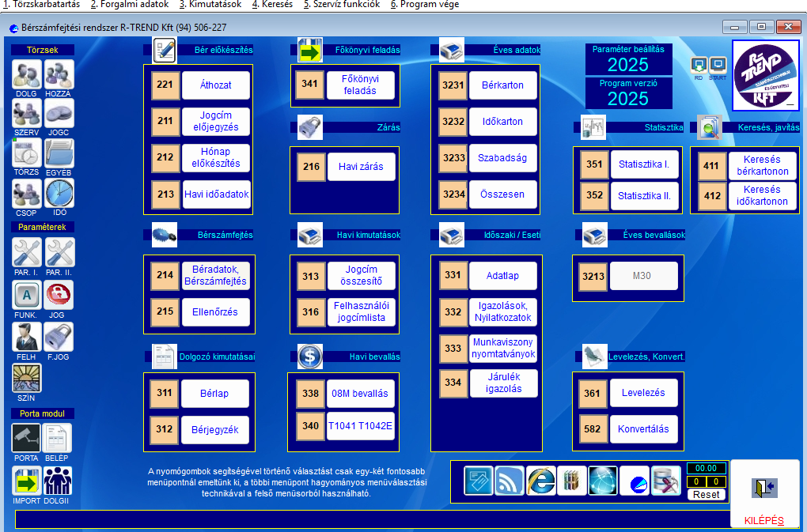Click the JOGC icon in Törzsek
Image resolution: width=807 pixels, height=532 pixels.
(x=59, y=114)
